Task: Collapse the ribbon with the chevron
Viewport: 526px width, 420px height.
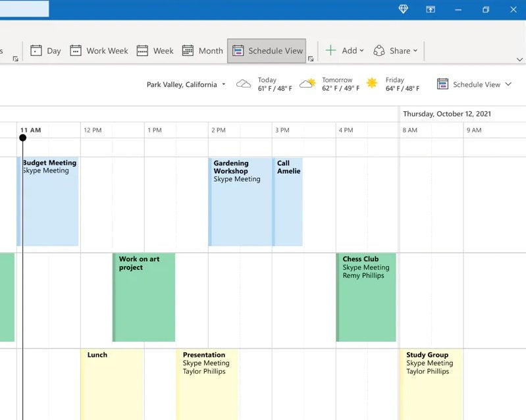Action: tap(519, 59)
